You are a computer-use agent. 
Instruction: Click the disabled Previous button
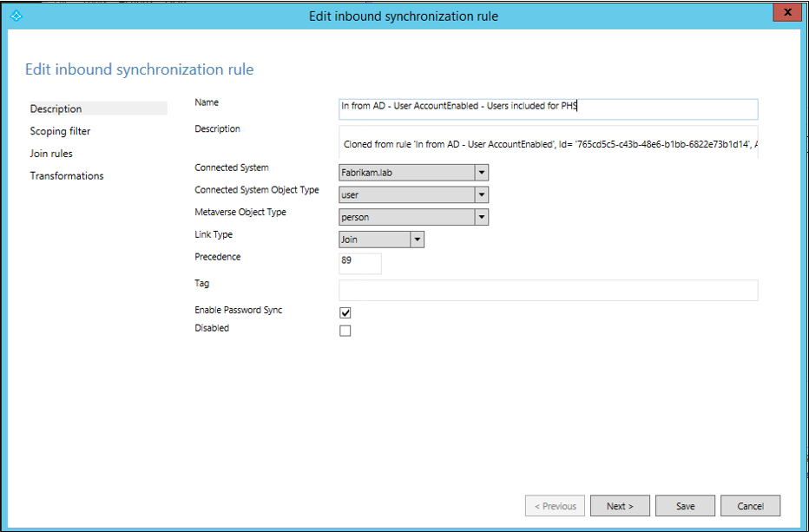coord(554,506)
